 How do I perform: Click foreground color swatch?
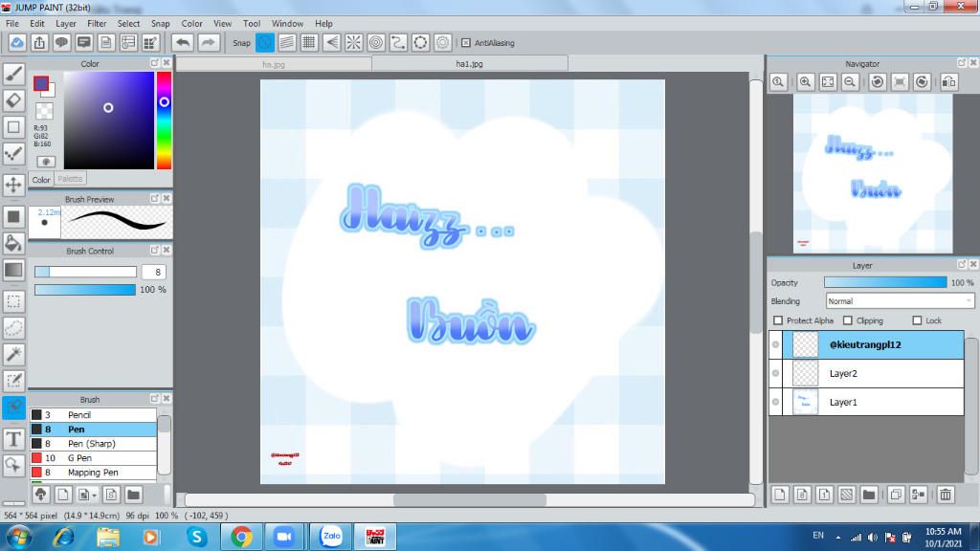(41, 84)
